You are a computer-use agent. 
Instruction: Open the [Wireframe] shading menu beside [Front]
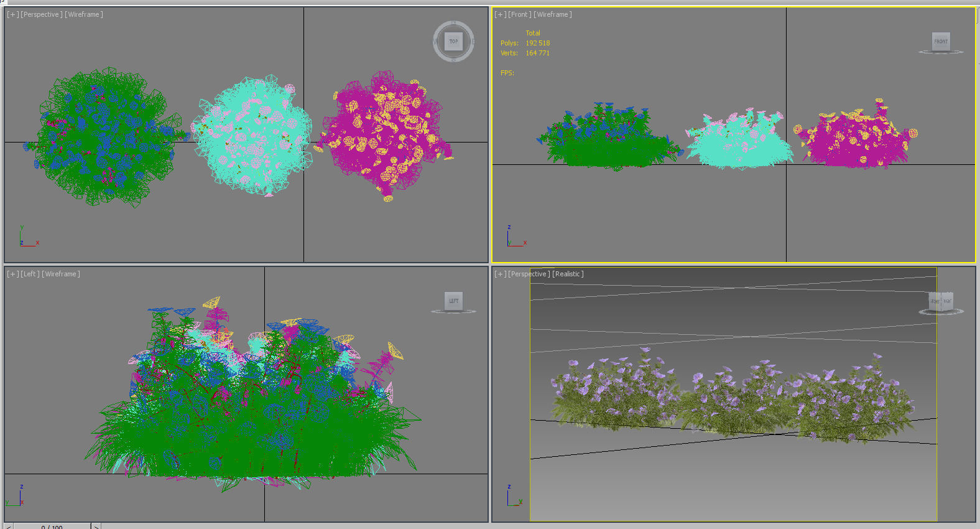tap(553, 14)
